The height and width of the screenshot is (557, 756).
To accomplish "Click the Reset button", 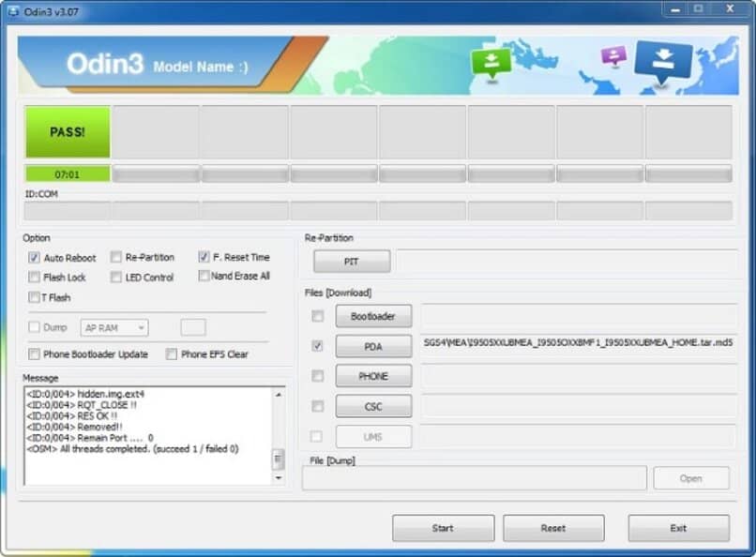I will click(552, 528).
